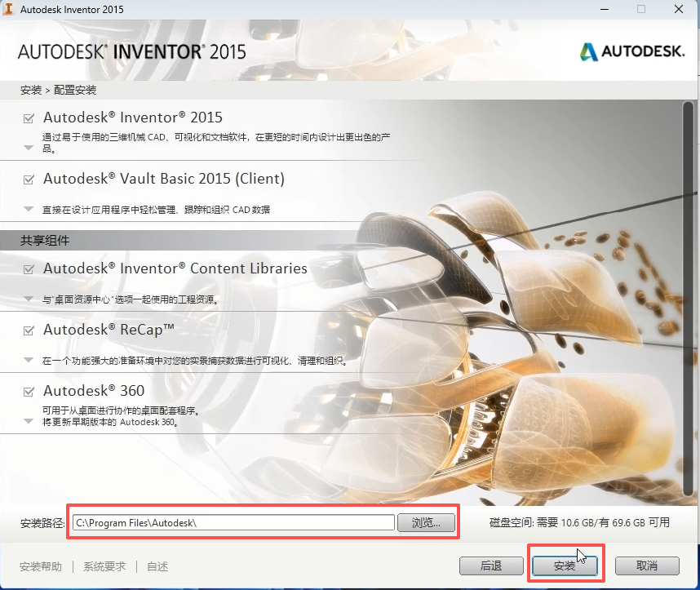The image size is (700, 590).
Task: Click the 后退 (Back) button
Action: click(x=491, y=566)
